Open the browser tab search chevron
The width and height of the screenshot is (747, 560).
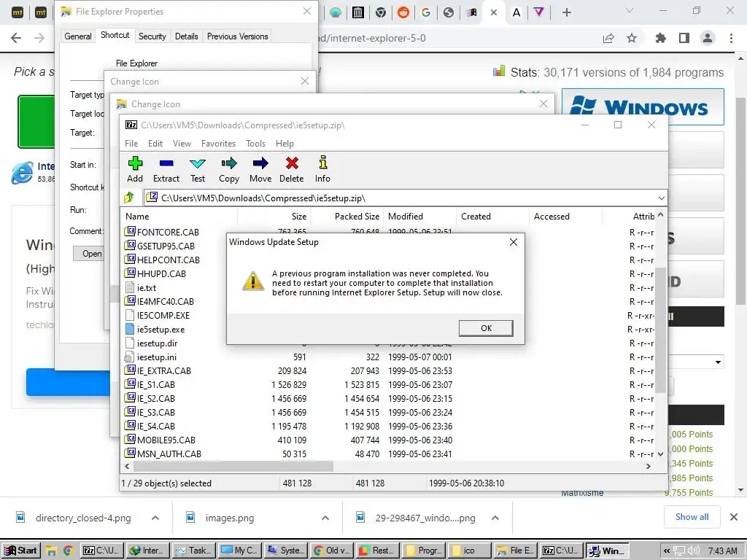[630, 10]
